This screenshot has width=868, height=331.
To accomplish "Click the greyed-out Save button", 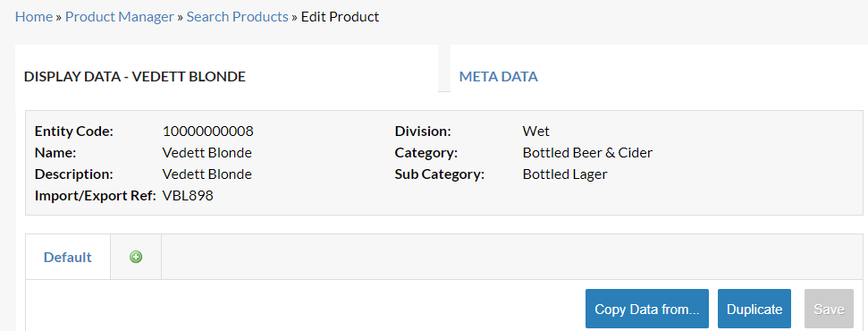I will (829, 309).
